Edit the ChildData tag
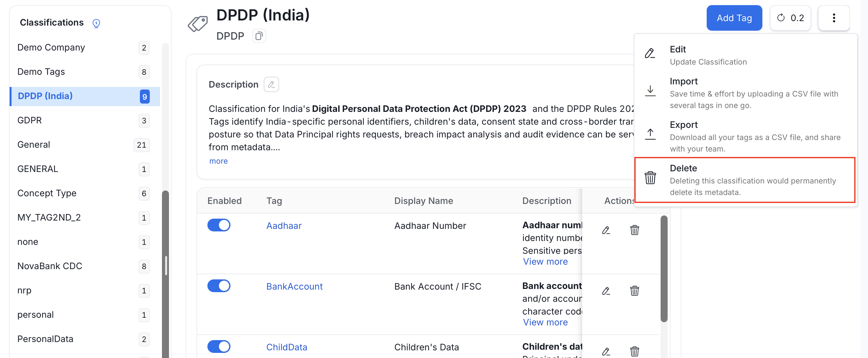The width and height of the screenshot is (868, 358). pos(606,351)
